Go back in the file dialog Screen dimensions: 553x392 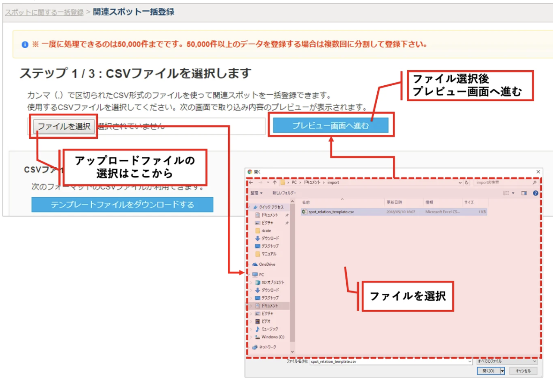[251, 182]
